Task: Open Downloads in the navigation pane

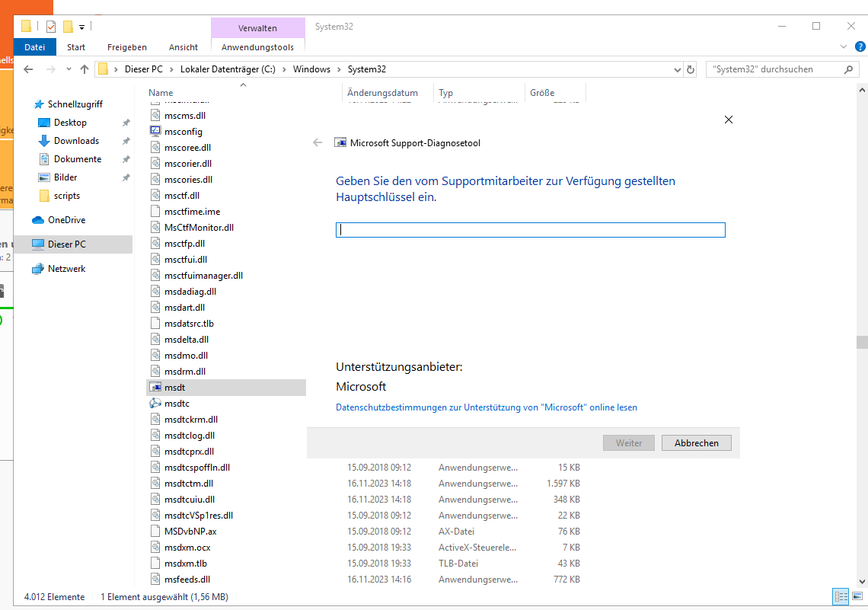Action: coord(76,141)
